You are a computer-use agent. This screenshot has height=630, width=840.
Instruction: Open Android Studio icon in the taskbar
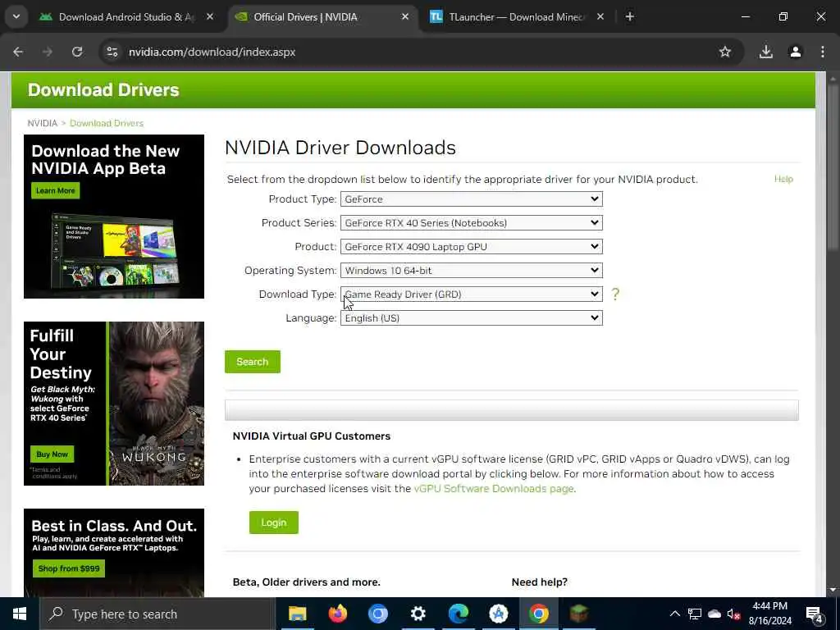coord(498,614)
